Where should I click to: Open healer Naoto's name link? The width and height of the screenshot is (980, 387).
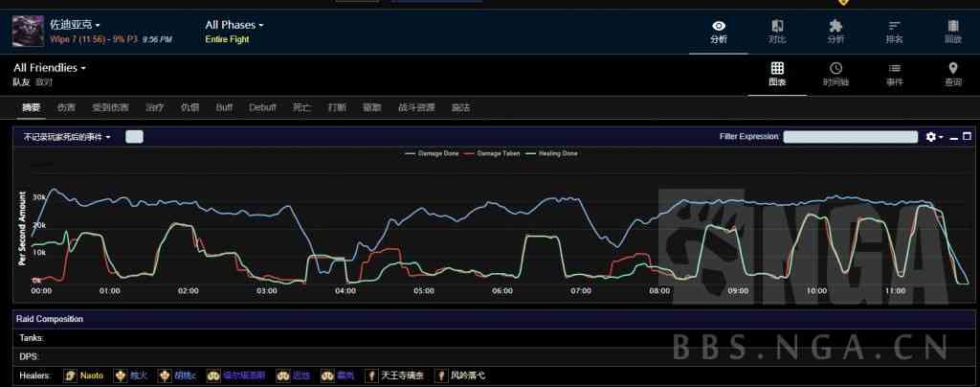(x=91, y=376)
